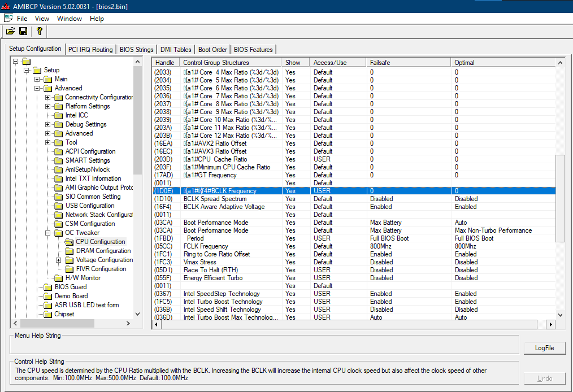Sort by the Access/Use column header

338,63
